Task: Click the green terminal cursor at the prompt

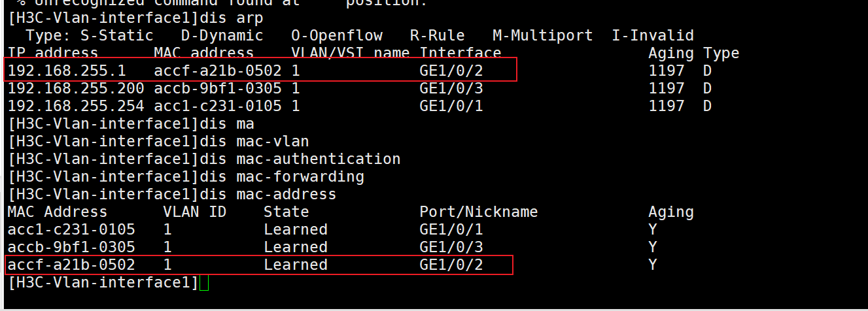Action: (204, 283)
